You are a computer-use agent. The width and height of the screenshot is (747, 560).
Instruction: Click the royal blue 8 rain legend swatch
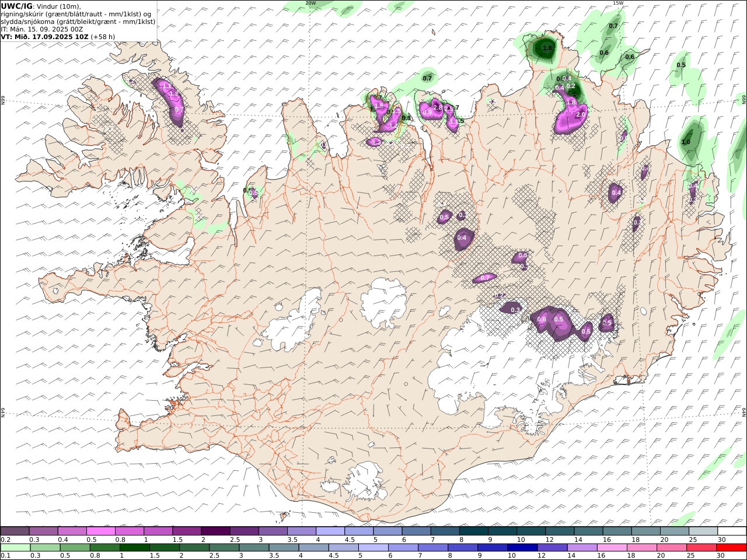463,547
